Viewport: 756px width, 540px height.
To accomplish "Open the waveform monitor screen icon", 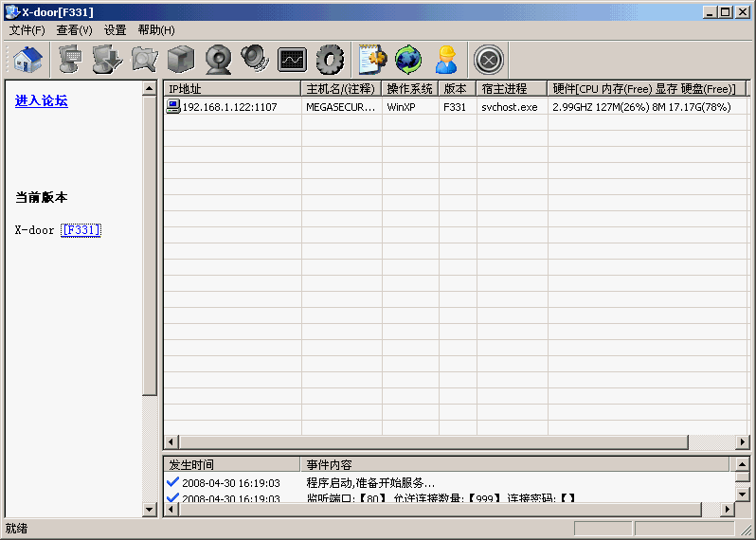I will pos(292,60).
